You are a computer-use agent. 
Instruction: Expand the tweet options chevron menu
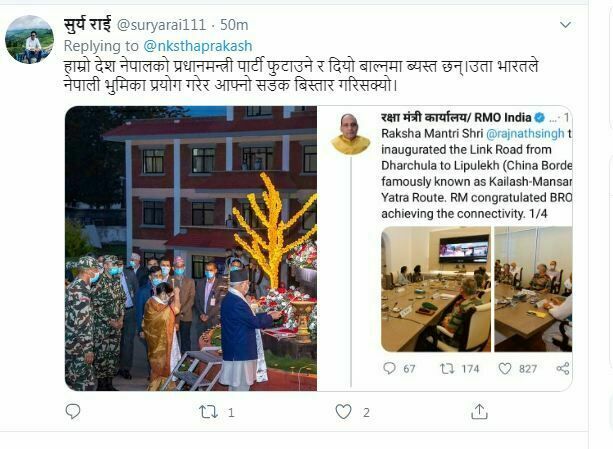565,25
